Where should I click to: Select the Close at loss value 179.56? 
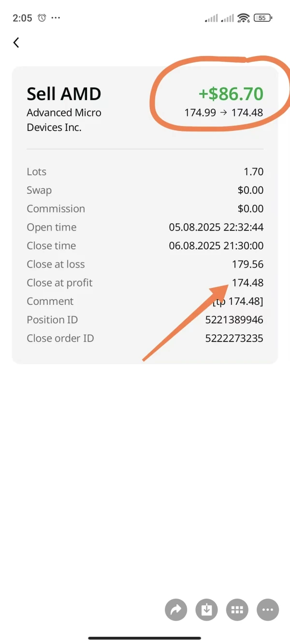[247, 264]
